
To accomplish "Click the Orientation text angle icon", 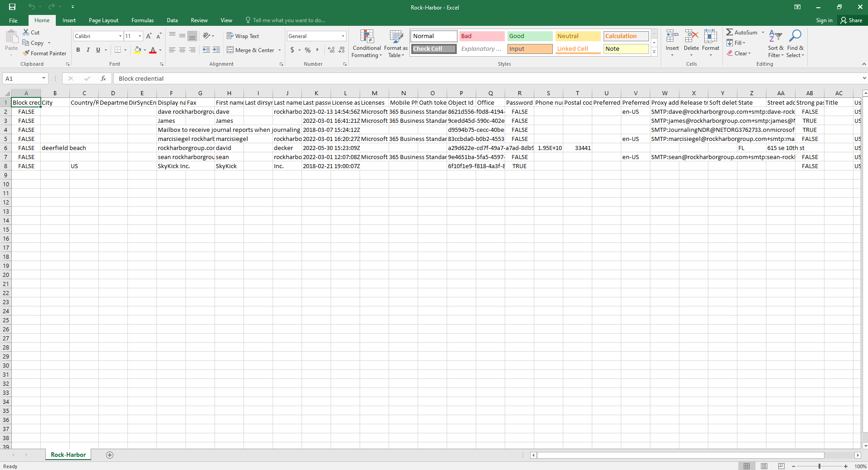I will pos(206,36).
